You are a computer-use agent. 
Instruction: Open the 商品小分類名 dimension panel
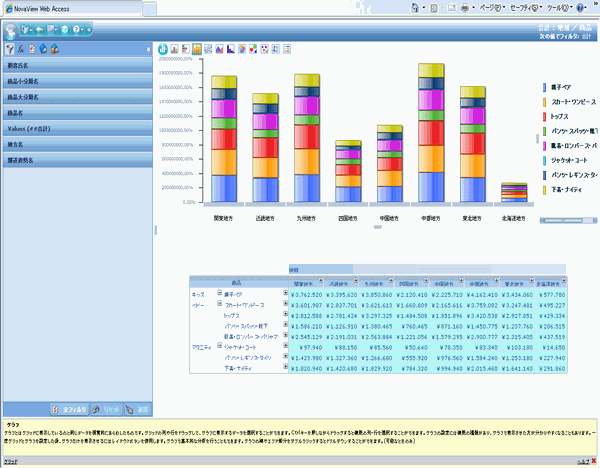click(x=78, y=81)
